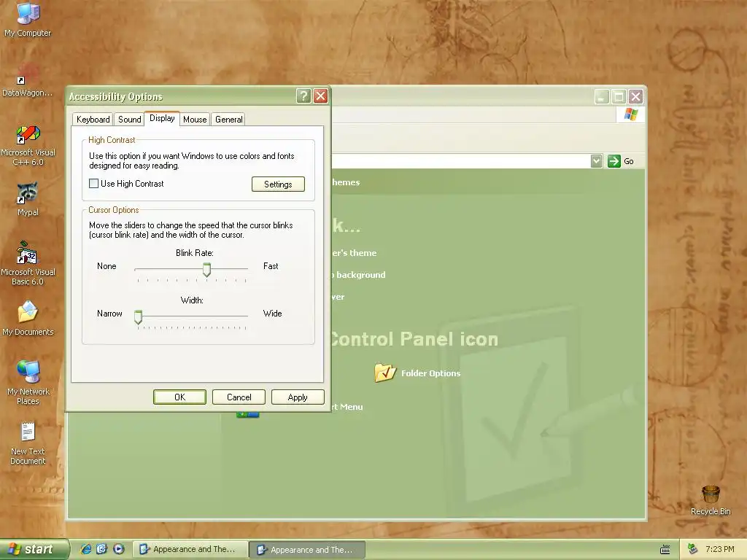The height and width of the screenshot is (560, 747).
Task: Select New Text Document file icon
Action: (x=28, y=443)
